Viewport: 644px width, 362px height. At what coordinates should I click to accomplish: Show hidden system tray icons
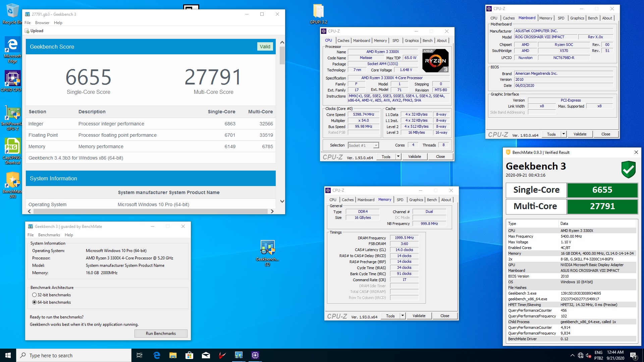572,355
